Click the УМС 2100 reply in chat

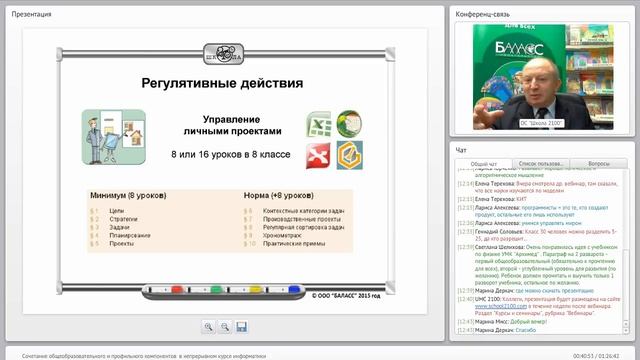[539, 306]
